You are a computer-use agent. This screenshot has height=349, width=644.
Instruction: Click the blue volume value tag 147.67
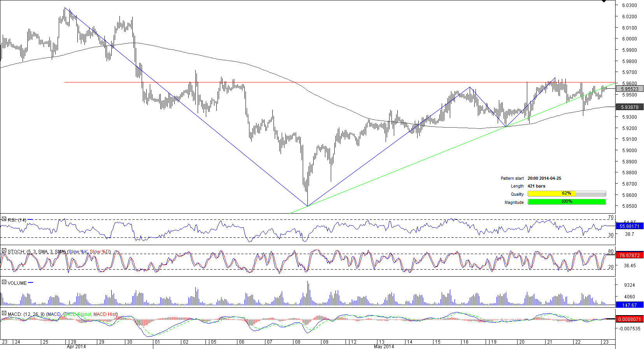630,305
